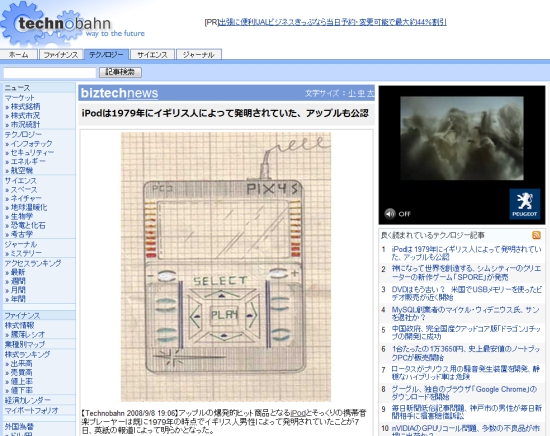Open 業種別マップ sidebar link
This screenshot has height=436, width=550.
tap(25, 344)
